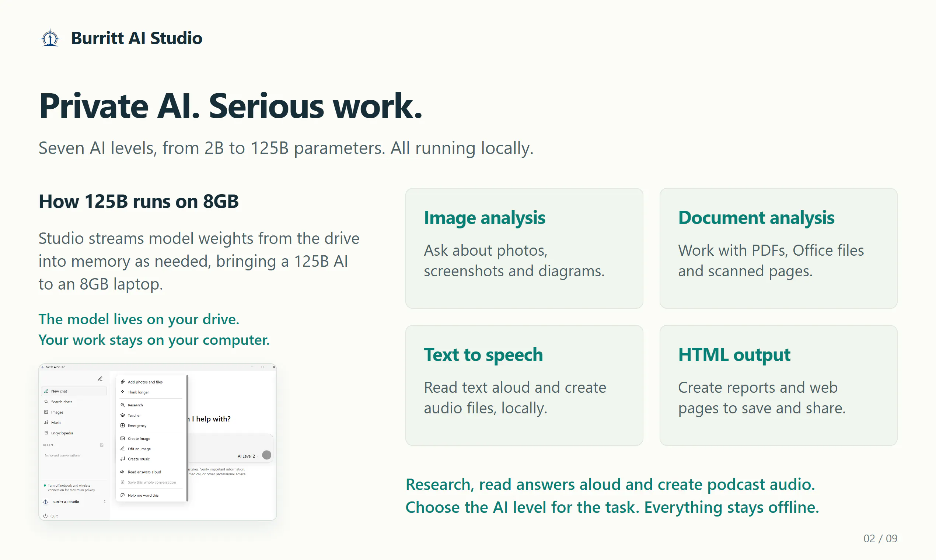Image resolution: width=936 pixels, height=560 pixels.
Task: Click the 'Private AI. Serious work.' headline
Action: [231, 106]
